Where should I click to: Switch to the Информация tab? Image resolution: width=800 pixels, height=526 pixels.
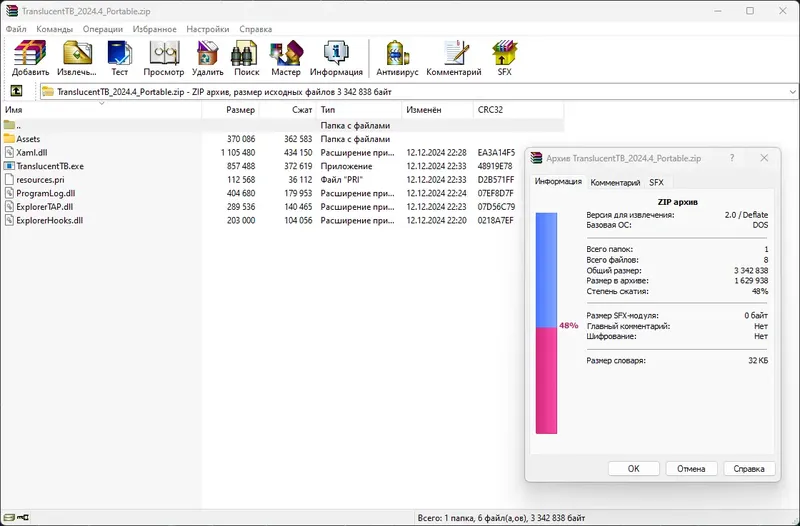tap(558, 181)
